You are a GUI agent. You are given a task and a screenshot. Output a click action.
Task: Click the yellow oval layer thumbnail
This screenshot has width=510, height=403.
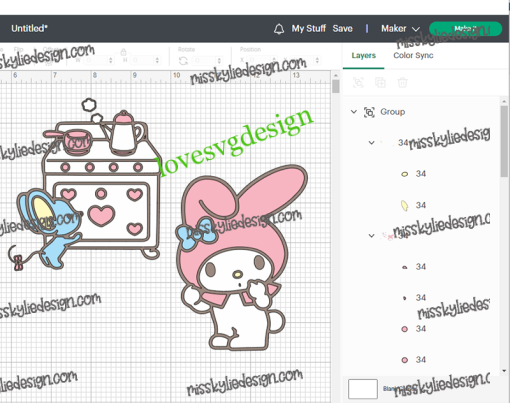click(404, 174)
